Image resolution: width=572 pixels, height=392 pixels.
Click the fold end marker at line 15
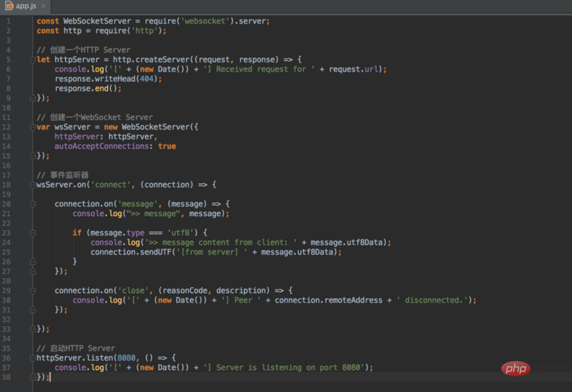click(32, 156)
